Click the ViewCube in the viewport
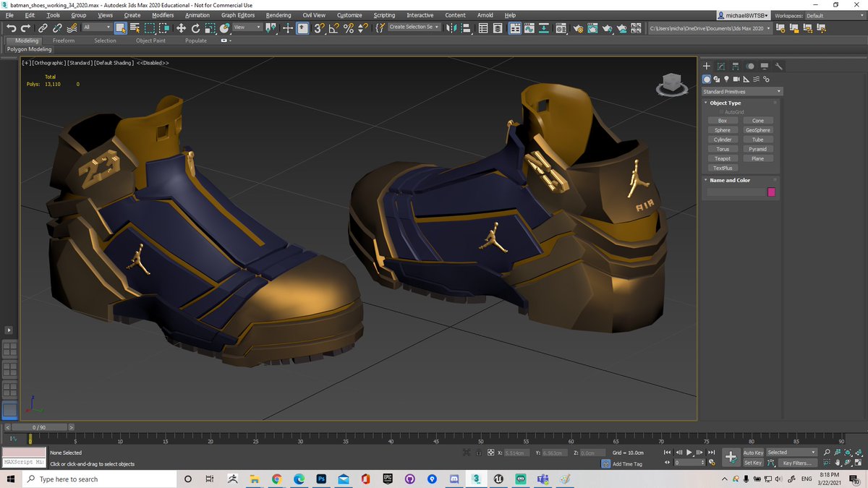Image resolution: width=868 pixels, height=488 pixels. [x=672, y=85]
